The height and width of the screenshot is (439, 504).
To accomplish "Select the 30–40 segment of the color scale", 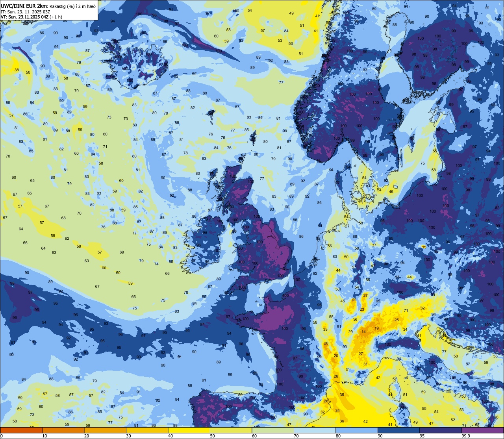I will click(147, 430).
